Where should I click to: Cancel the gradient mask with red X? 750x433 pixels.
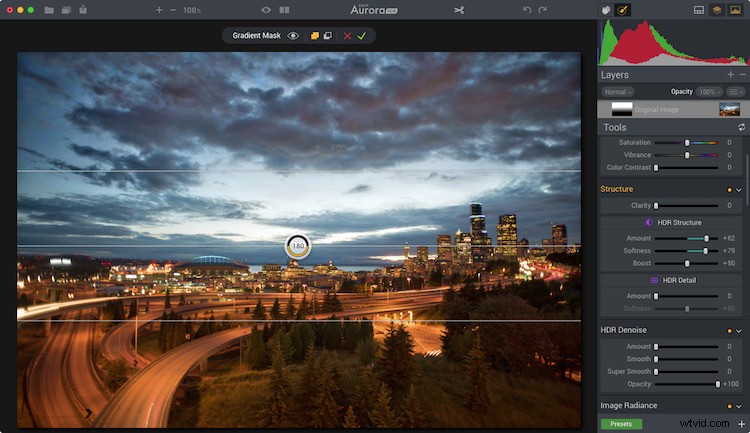pos(347,36)
